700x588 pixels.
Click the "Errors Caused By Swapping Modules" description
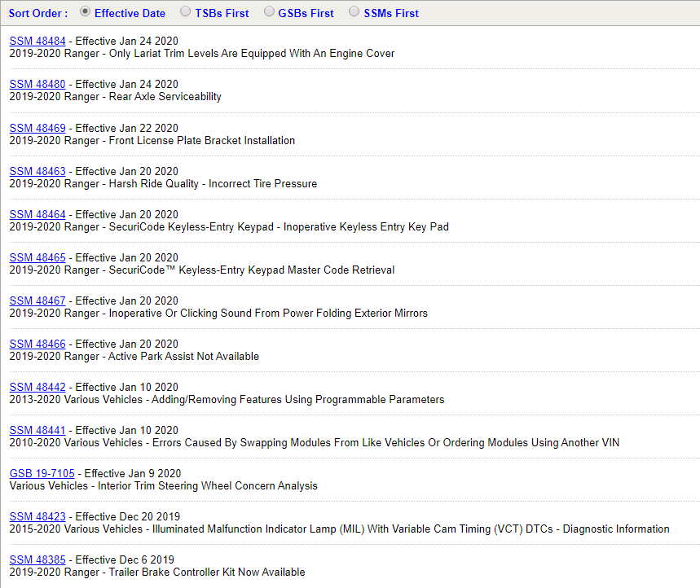[315, 443]
